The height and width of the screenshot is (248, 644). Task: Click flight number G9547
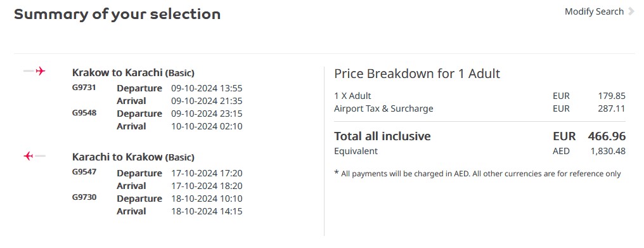click(84, 172)
